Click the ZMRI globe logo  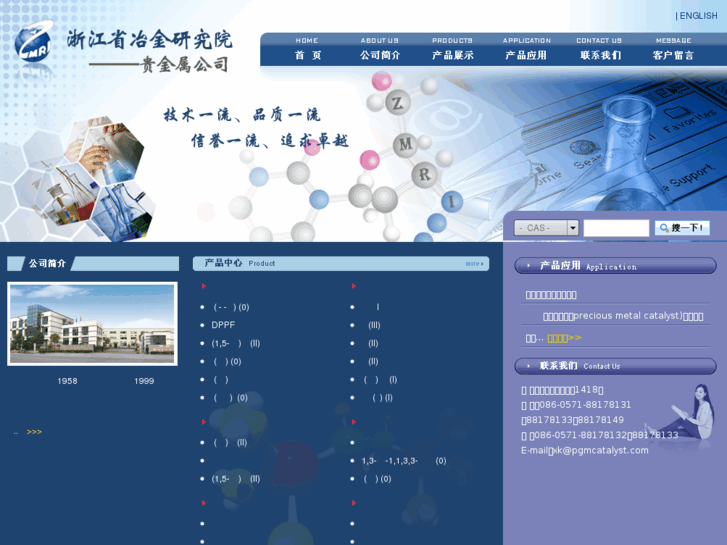33,43
